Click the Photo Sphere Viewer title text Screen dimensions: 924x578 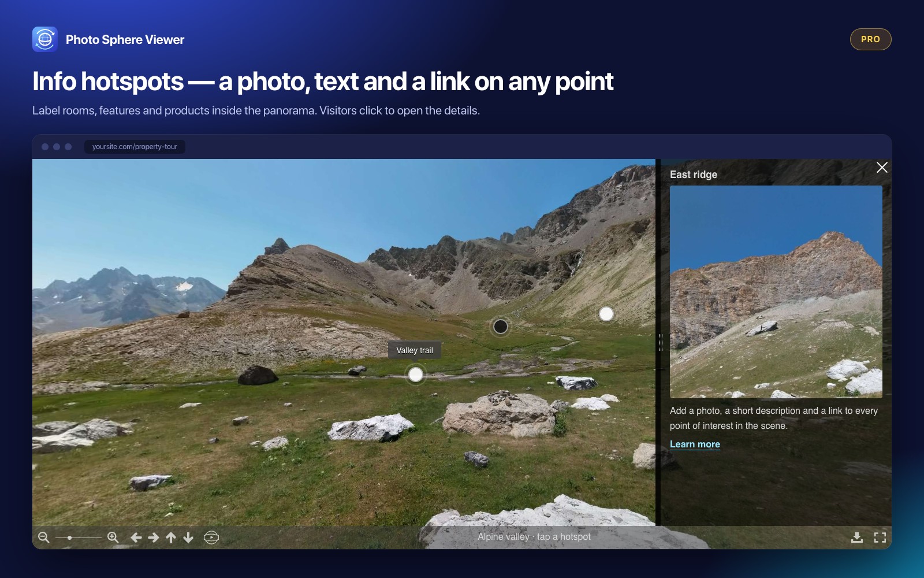click(125, 39)
